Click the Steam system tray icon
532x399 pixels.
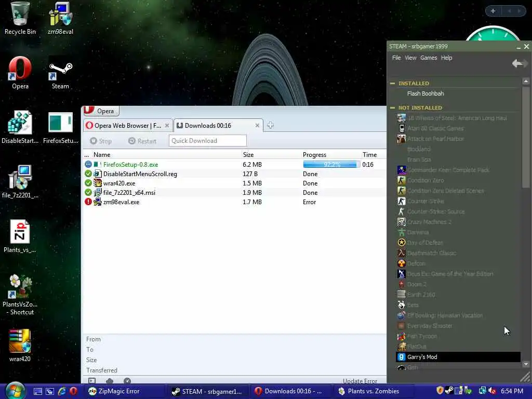point(449,391)
